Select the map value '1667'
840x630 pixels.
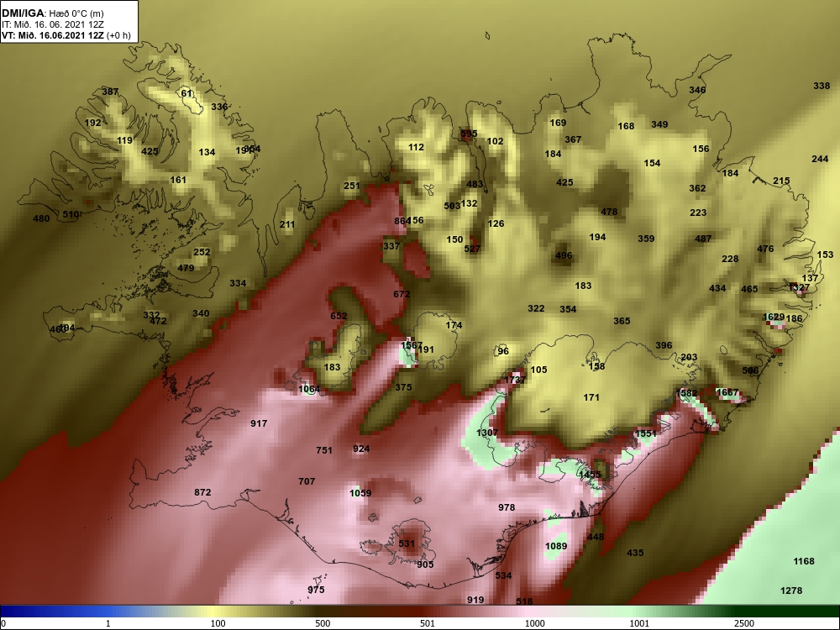(727, 392)
